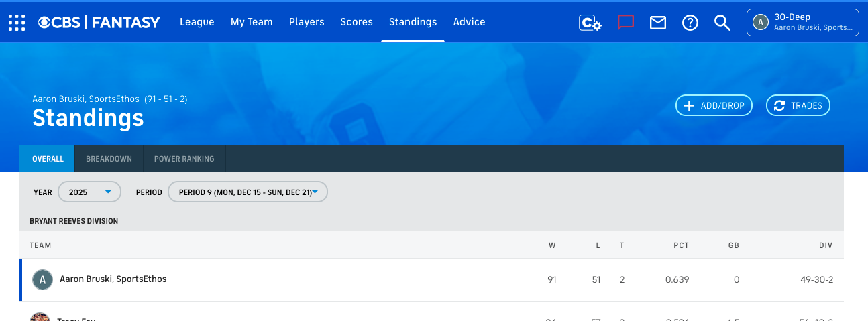This screenshot has width=868, height=321.
Task: Expand the Year 2025 dropdown
Action: point(90,192)
